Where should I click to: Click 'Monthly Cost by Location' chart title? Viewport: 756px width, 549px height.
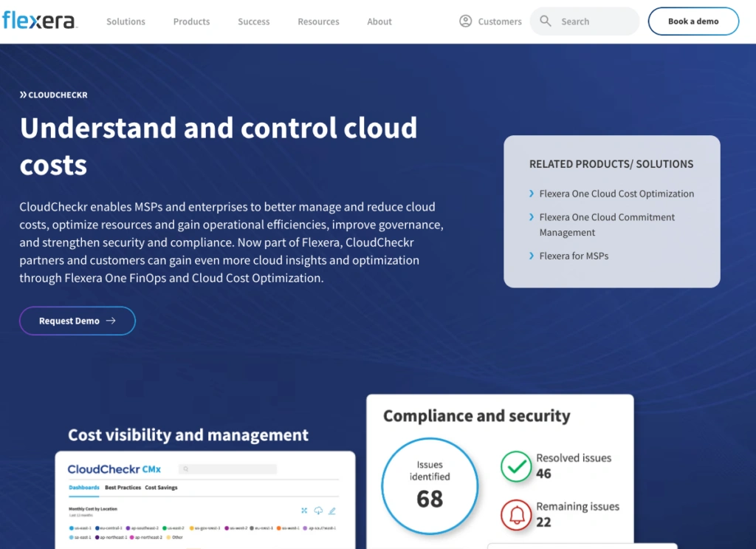pyautogui.click(x=92, y=509)
